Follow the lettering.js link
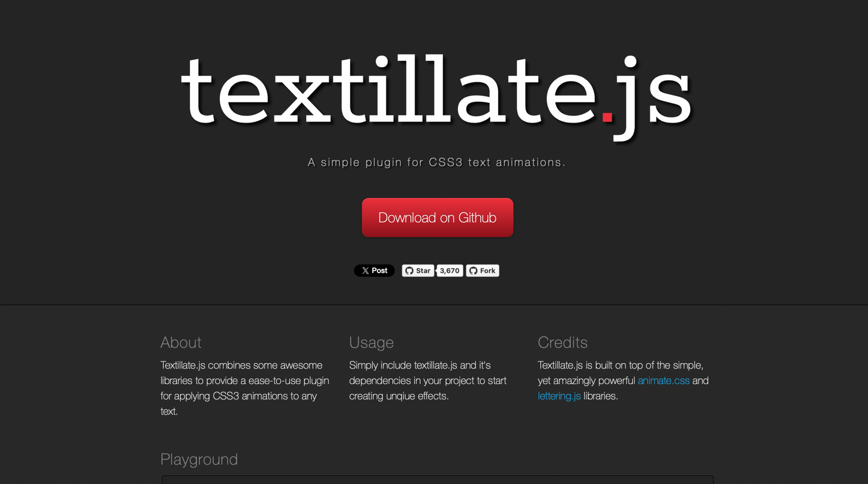868x484 pixels. click(559, 396)
